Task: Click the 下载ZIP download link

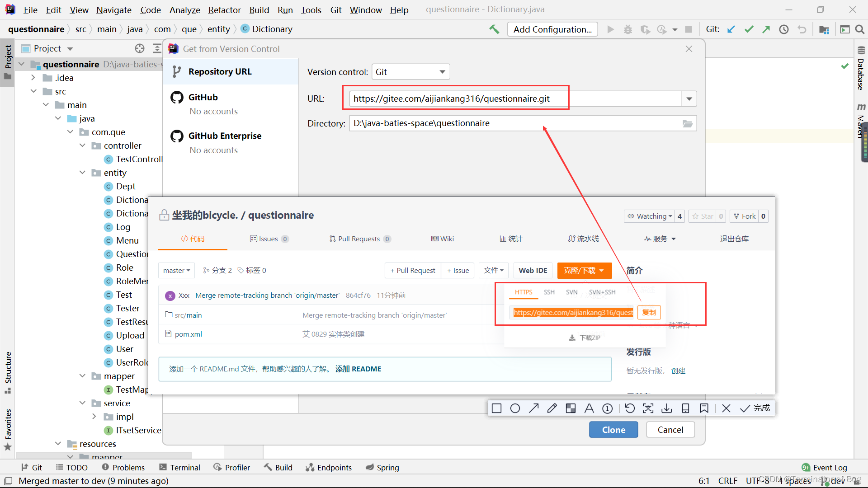Action: point(585,338)
